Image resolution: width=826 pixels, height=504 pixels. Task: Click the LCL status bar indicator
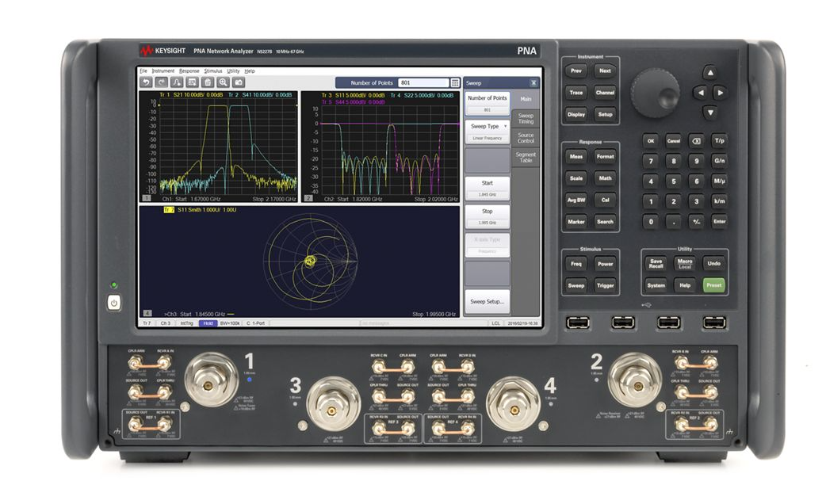[x=495, y=323]
